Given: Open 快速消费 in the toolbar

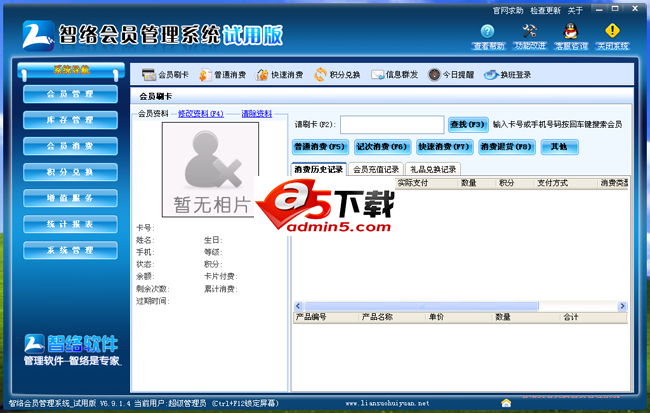Looking at the screenshot, I should pyautogui.click(x=279, y=75).
